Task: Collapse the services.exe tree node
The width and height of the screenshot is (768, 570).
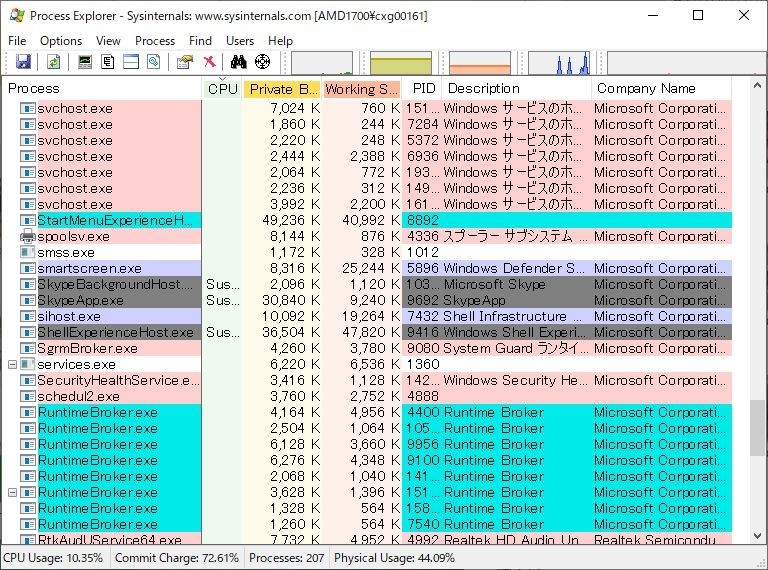Action: click(13, 364)
